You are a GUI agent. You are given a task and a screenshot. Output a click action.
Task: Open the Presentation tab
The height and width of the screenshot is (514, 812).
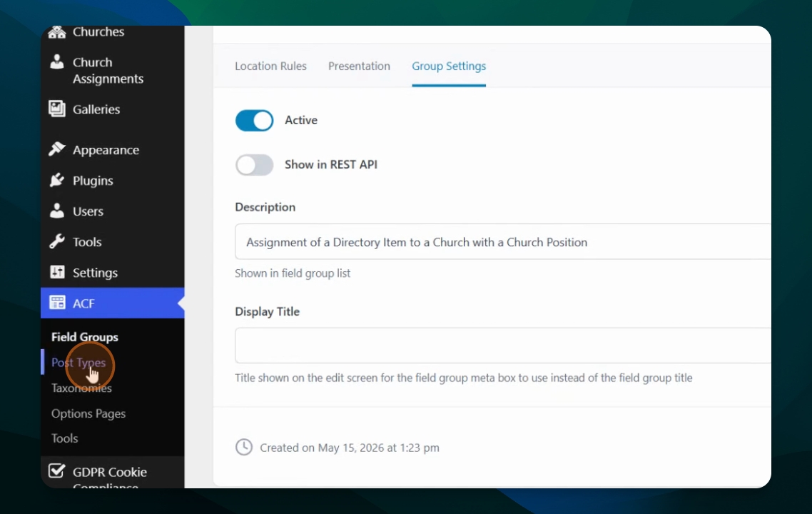pyautogui.click(x=359, y=66)
